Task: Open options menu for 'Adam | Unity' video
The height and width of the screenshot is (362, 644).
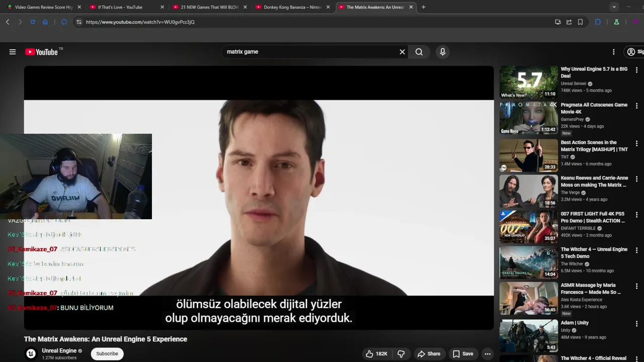Action: [x=636, y=324]
